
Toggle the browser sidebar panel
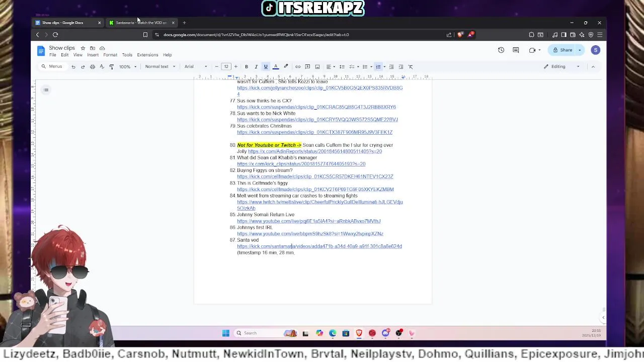(563, 35)
